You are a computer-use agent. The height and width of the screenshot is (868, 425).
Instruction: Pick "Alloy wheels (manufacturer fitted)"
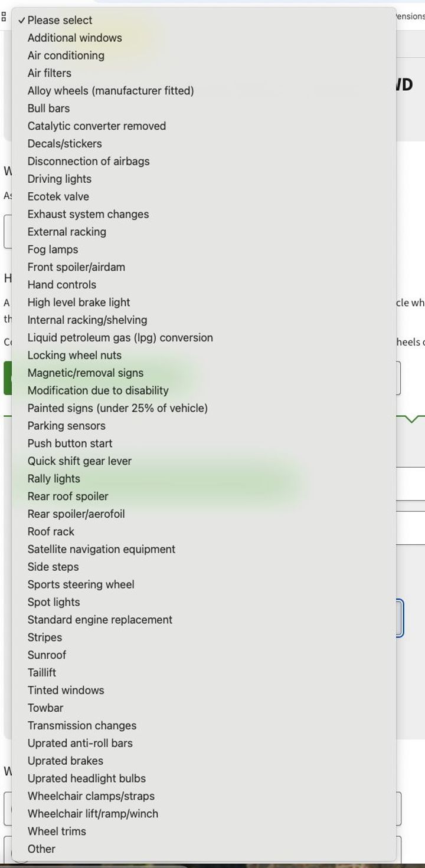(x=110, y=91)
